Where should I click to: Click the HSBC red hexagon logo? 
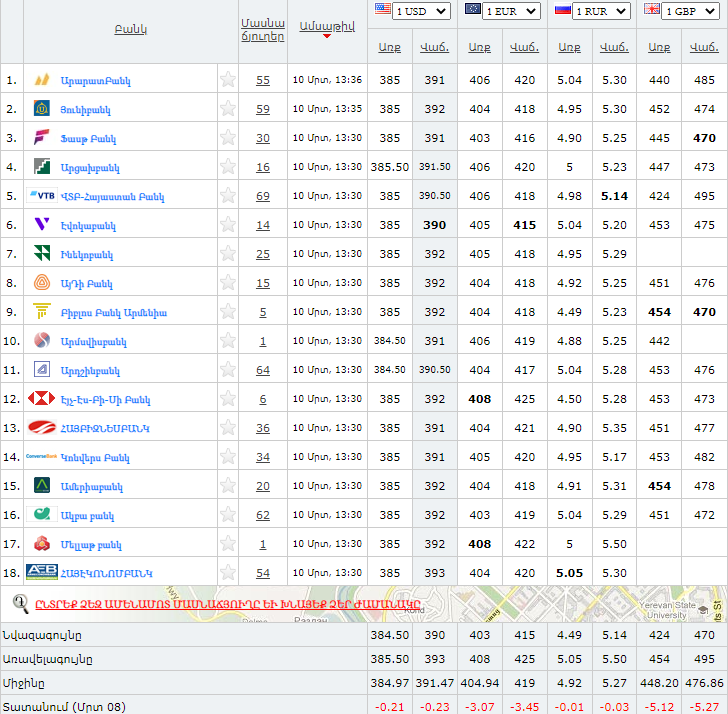(x=42, y=399)
